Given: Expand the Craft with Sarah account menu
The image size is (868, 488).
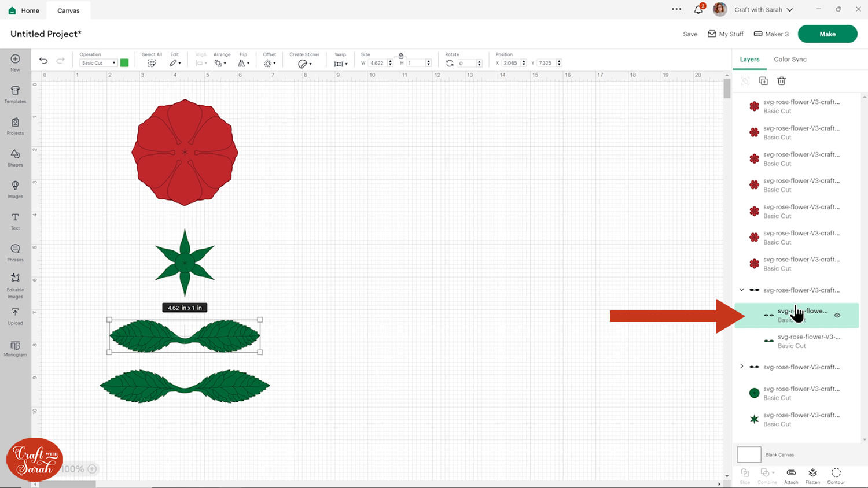Looking at the screenshot, I should coord(790,10).
